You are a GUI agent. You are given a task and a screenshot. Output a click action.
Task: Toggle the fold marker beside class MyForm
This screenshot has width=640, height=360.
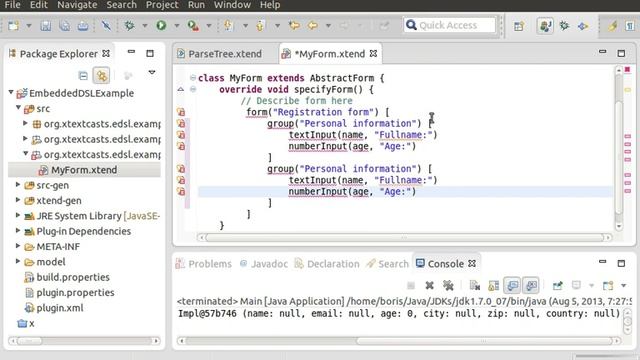pos(193,78)
